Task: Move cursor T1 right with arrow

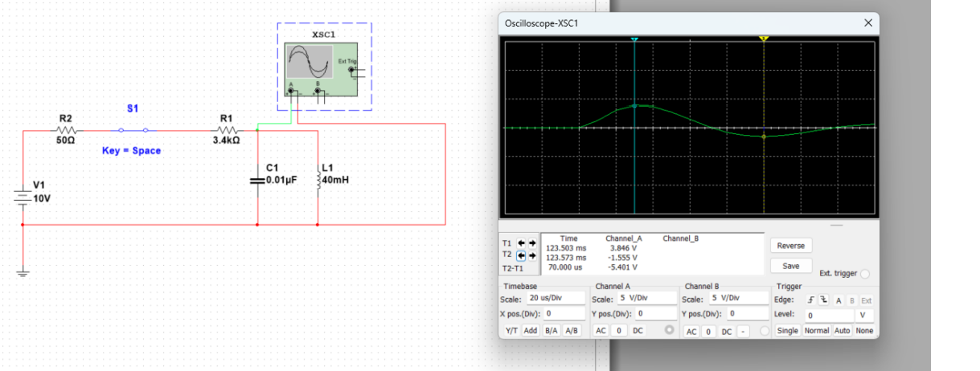Action: point(531,243)
